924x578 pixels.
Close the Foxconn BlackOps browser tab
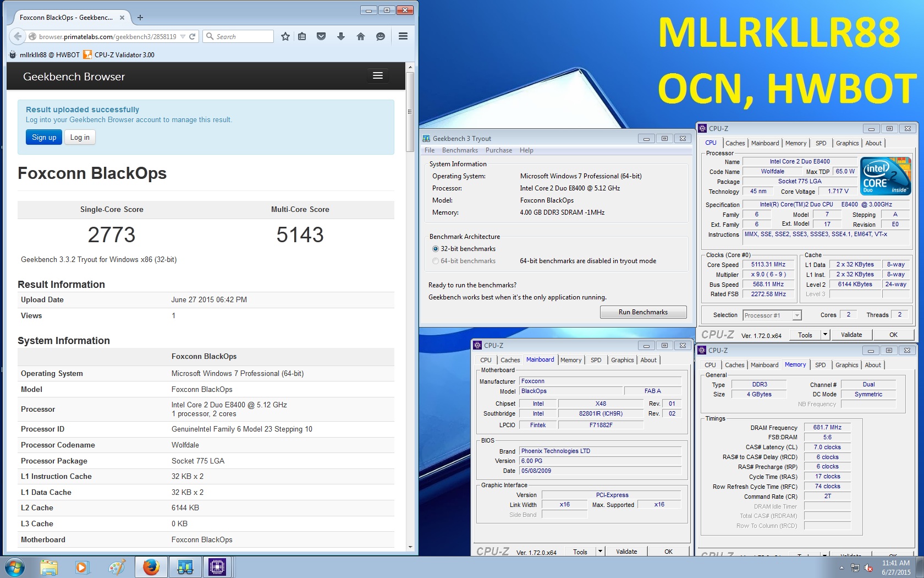pos(122,18)
